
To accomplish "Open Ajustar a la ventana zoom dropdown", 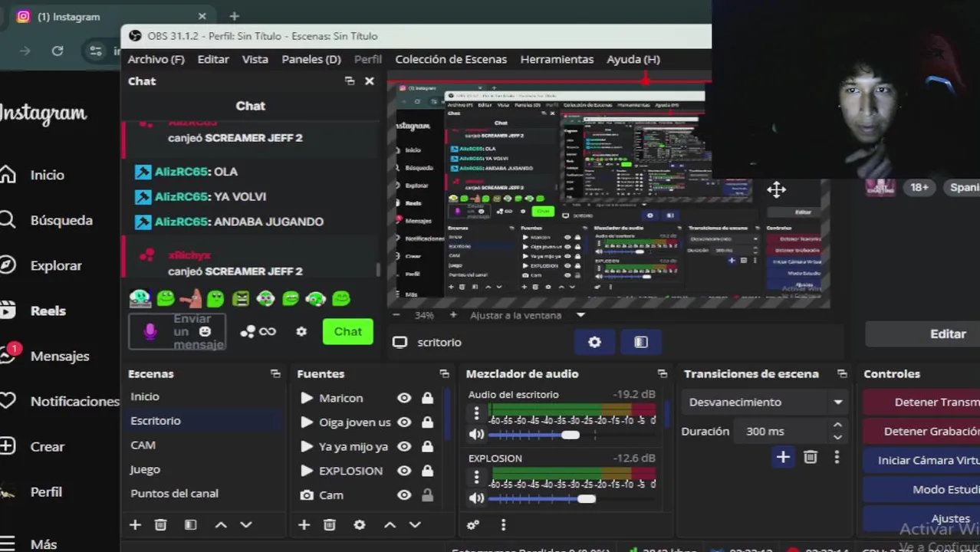I will click(x=580, y=315).
